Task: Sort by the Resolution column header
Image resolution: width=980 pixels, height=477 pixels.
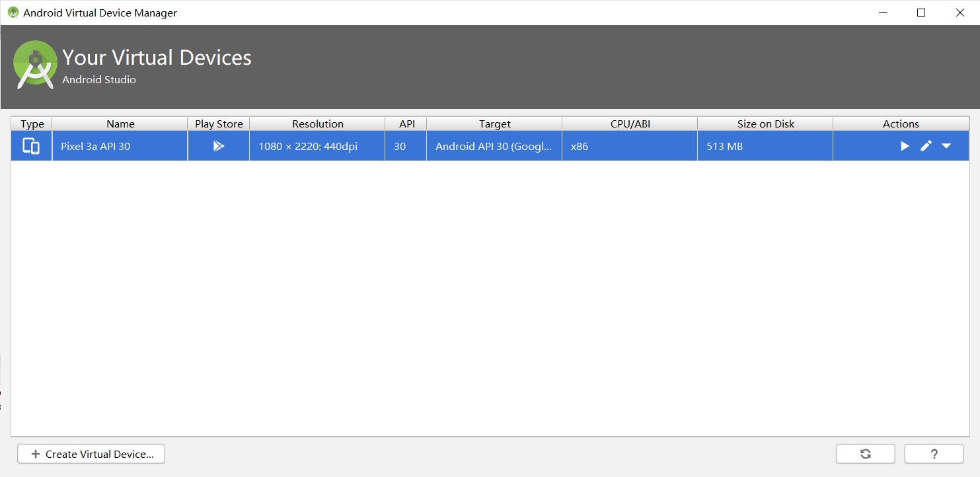Action: pyautogui.click(x=317, y=124)
